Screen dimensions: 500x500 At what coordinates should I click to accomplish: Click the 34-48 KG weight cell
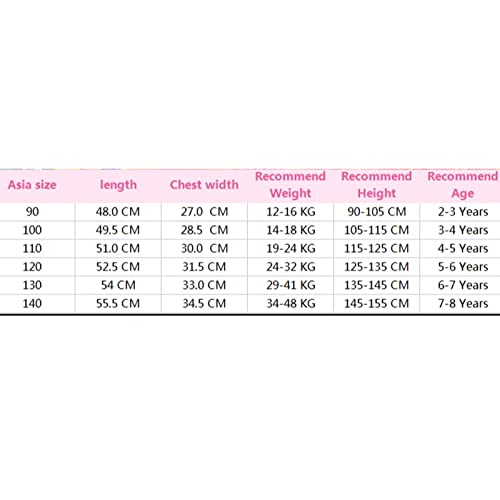point(291,303)
